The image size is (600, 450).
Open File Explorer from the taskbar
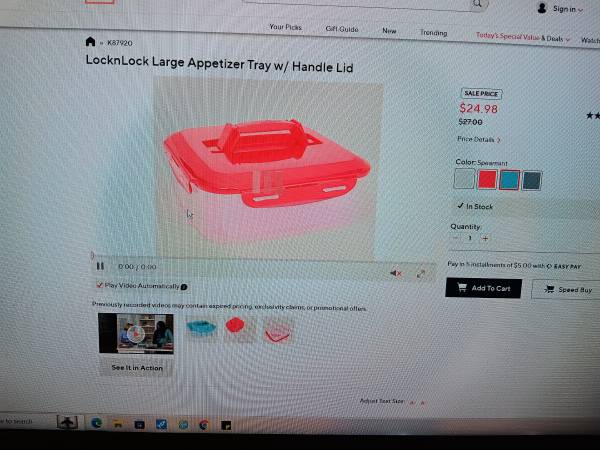(x=118, y=424)
